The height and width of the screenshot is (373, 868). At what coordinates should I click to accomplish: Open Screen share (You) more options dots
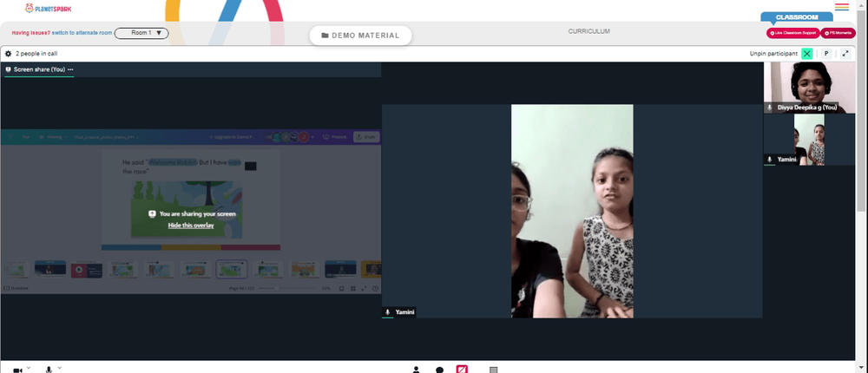(70, 69)
